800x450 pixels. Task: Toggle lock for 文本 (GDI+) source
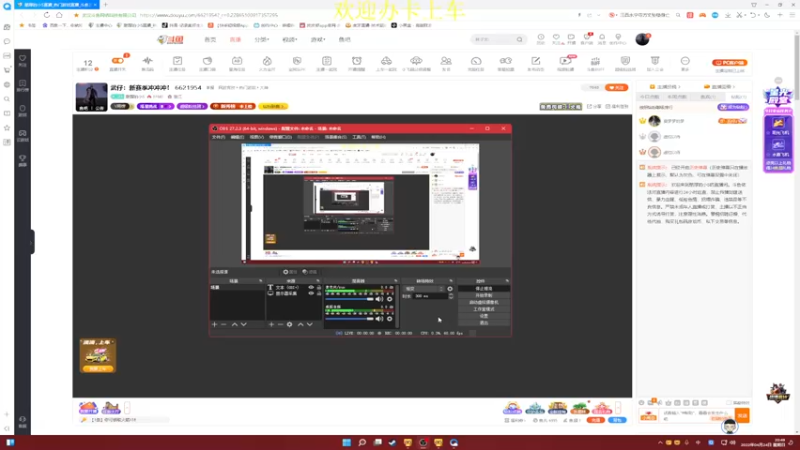click(319, 288)
